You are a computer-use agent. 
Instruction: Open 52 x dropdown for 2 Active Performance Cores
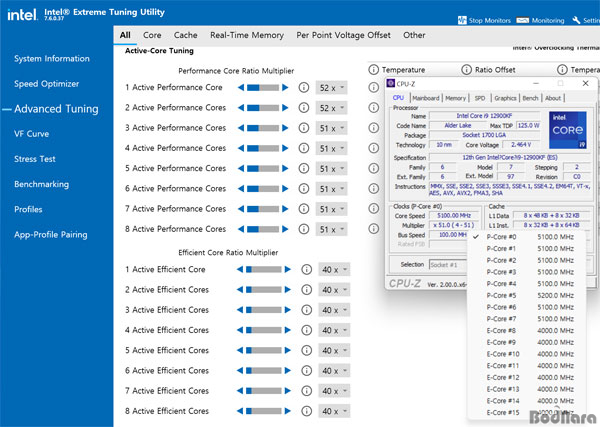[x=331, y=108]
